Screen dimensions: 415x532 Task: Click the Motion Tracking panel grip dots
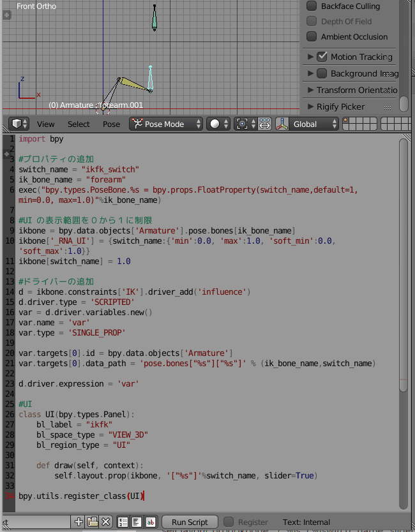click(388, 57)
